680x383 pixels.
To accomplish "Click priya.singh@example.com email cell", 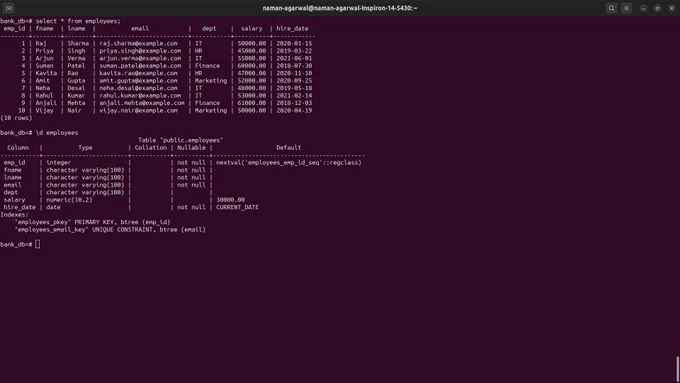I will [x=140, y=51].
